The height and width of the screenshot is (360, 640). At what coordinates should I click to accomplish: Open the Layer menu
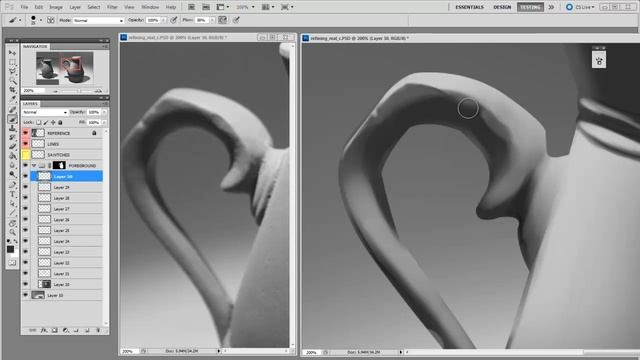(x=75, y=7)
